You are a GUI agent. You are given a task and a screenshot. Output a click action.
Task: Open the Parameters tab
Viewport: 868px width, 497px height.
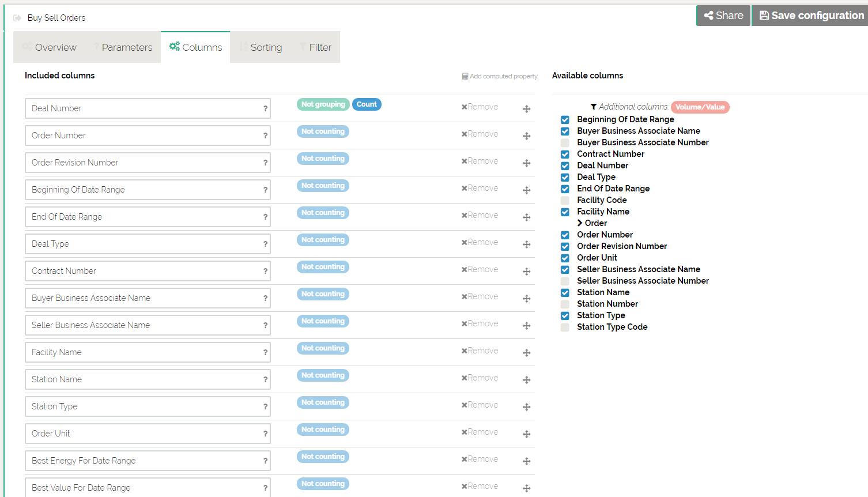click(122, 47)
